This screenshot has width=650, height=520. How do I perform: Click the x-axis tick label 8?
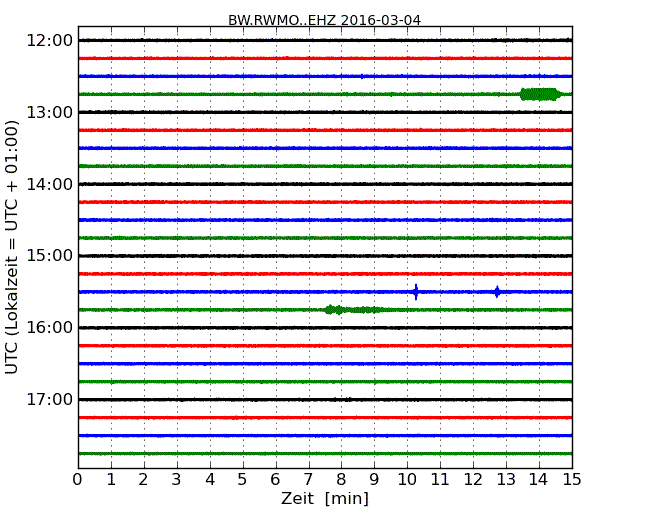pyautogui.click(x=341, y=479)
